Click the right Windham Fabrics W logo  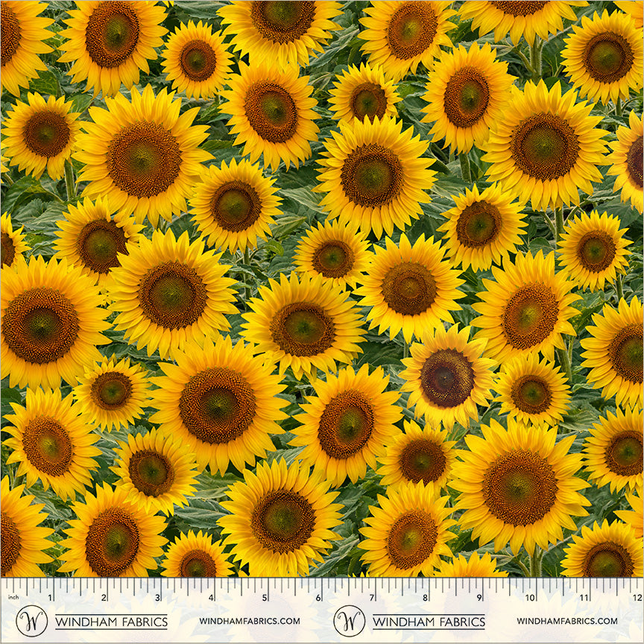pyautogui.click(x=349, y=621)
